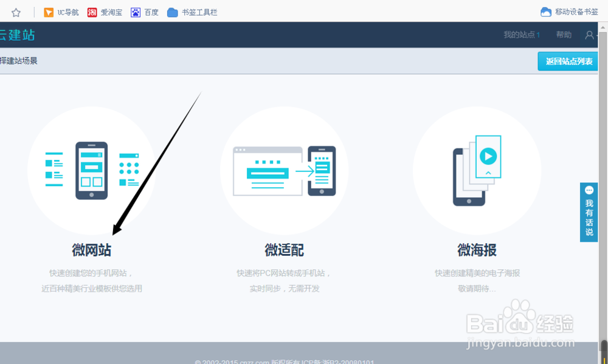Viewport: 608px width, 364px height.
Task: Select the 微适配 label
Action: (283, 250)
